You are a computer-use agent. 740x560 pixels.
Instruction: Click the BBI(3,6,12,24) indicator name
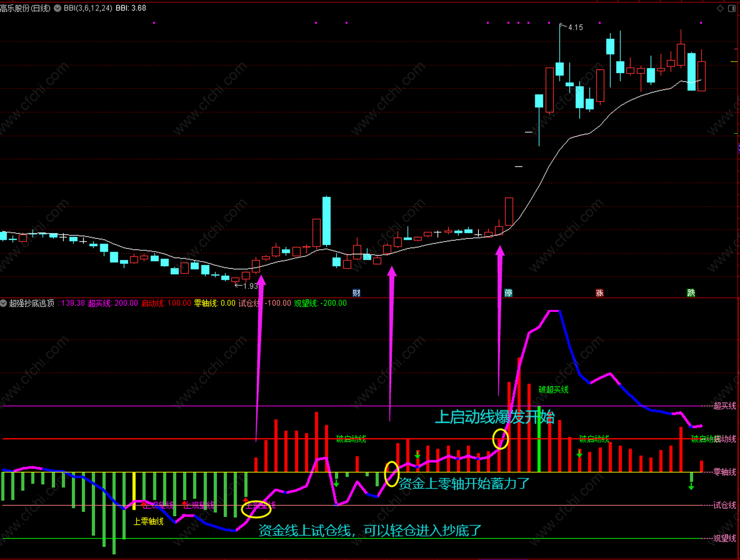(x=88, y=8)
